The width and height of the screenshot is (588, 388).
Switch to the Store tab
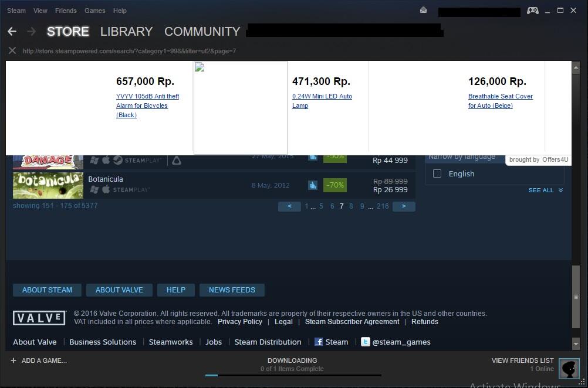click(x=68, y=32)
